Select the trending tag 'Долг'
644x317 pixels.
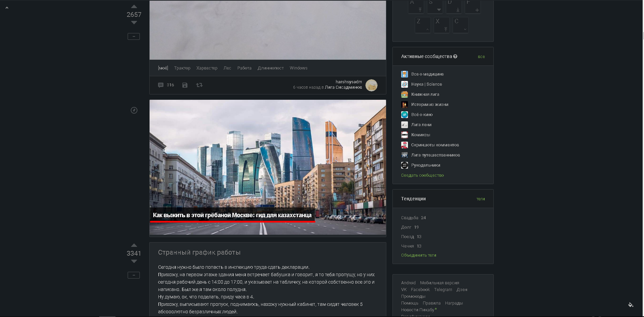pyautogui.click(x=406, y=227)
